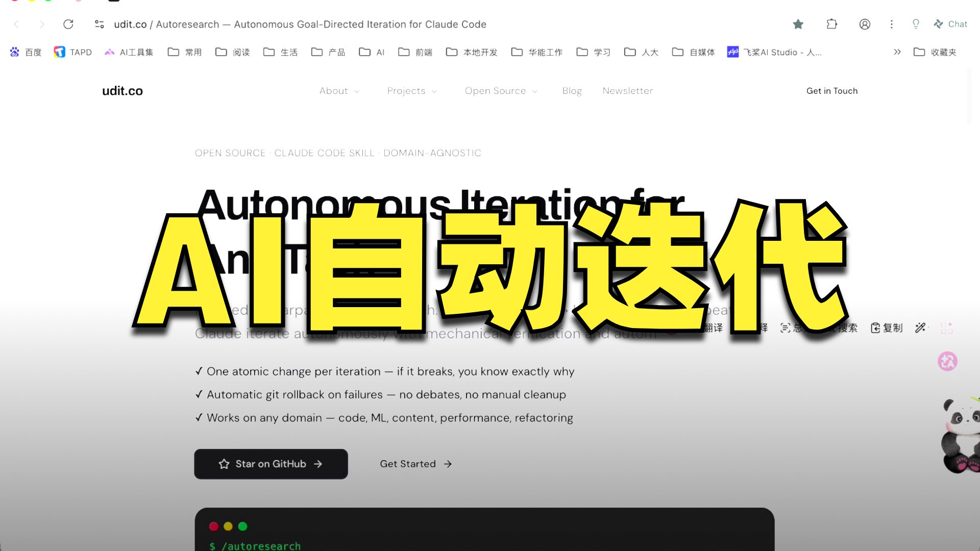This screenshot has width=980, height=551.
Task: Open the Newsletter nav link
Action: (x=627, y=91)
